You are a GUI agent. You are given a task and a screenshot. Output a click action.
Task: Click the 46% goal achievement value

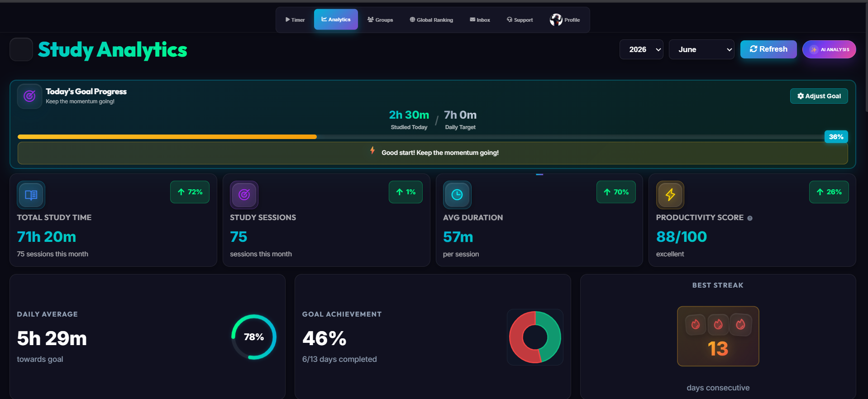[x=324, y=338]
